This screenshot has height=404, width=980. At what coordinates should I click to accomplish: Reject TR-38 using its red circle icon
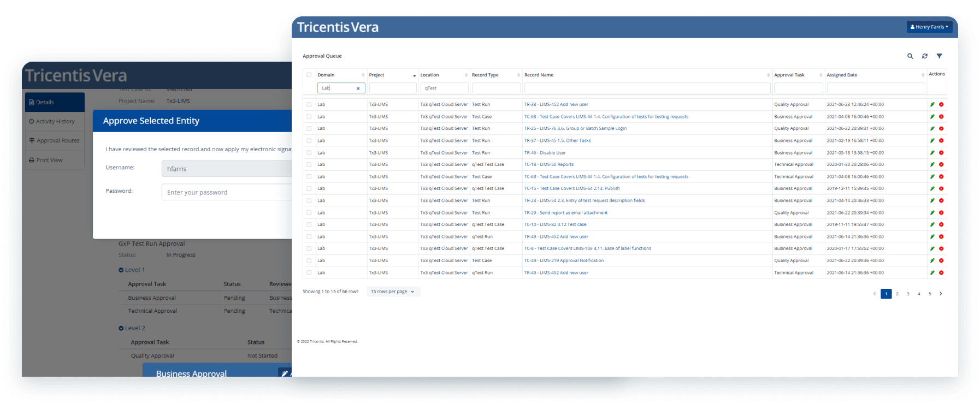pyautogui.click(x=941, y=104)
